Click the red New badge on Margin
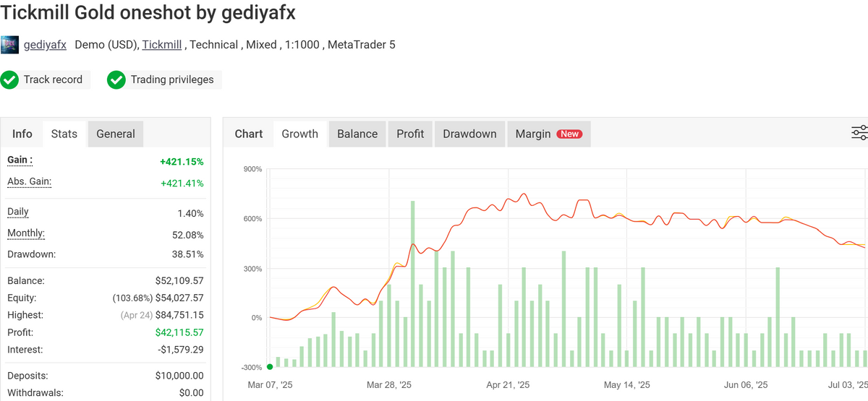868x401 pixels. (569, 134)
